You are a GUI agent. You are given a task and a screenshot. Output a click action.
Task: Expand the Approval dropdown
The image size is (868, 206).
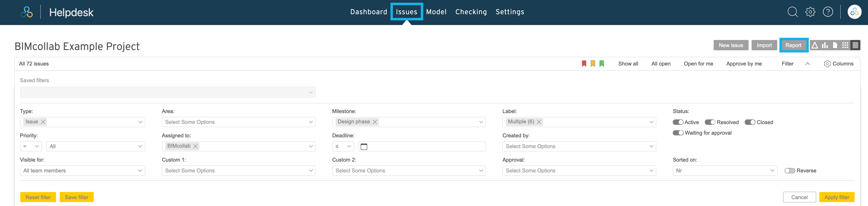pyautogui.click(x=579, y=170)
